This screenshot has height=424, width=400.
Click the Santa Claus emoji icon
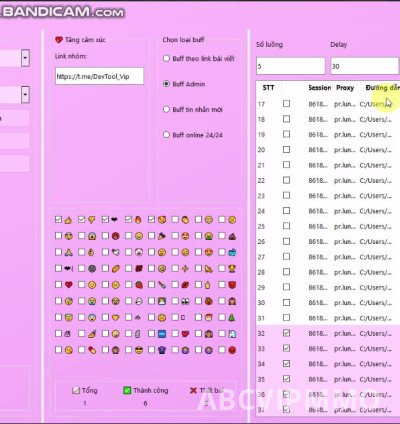209,317
